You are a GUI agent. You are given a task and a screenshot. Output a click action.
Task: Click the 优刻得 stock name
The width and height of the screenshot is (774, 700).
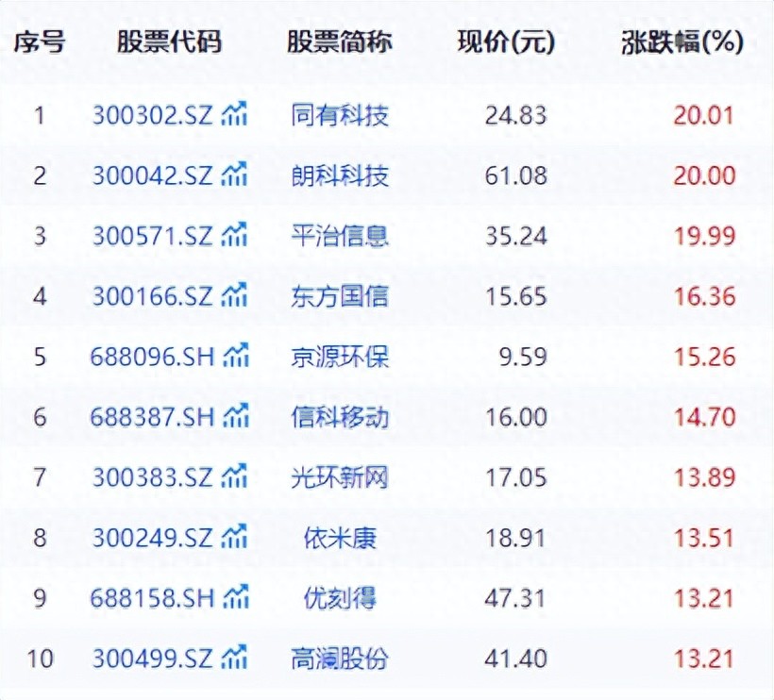[x=340, y=598]
